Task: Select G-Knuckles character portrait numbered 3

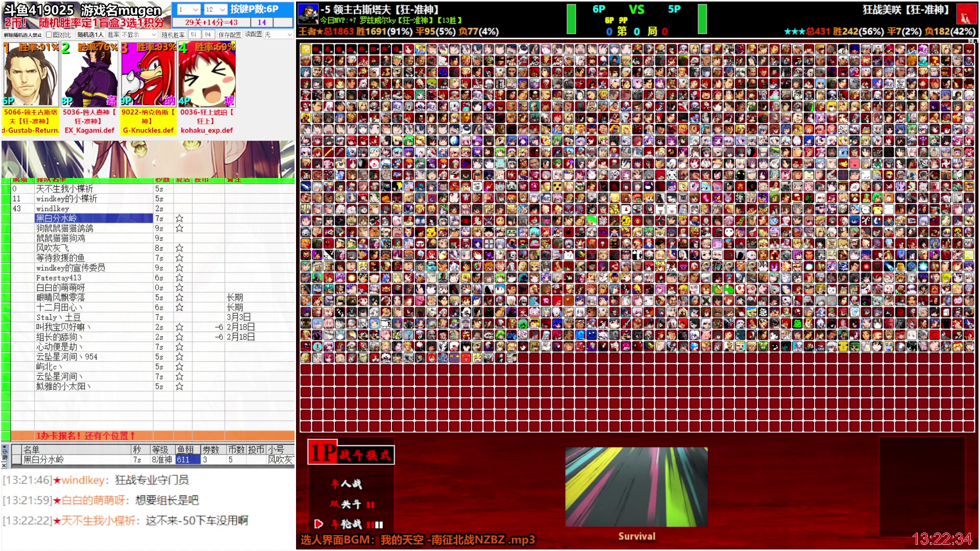Action: click(148, 75)
